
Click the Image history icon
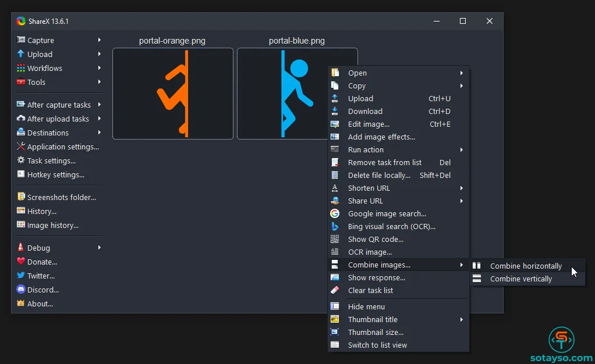point(21,225)
